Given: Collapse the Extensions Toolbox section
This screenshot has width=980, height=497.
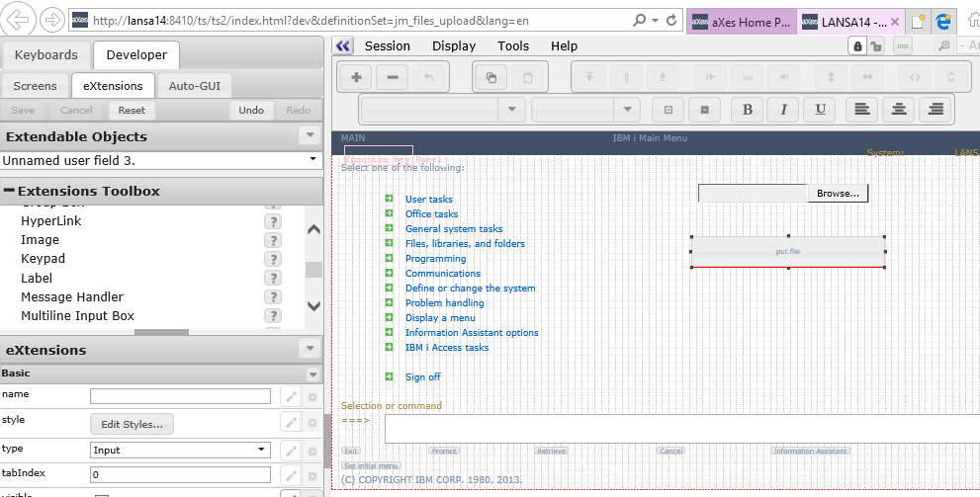Looking at the screenshot, I should (x=9, y=191).
